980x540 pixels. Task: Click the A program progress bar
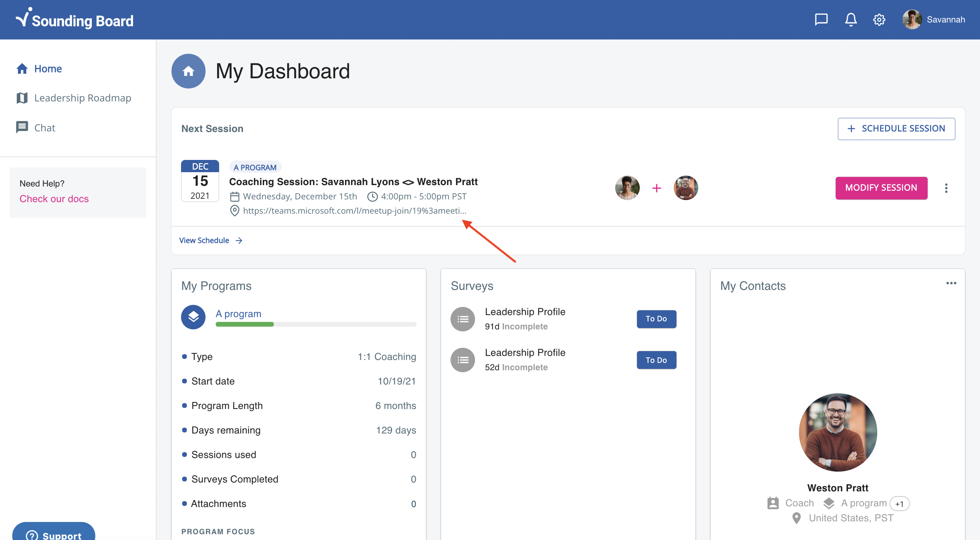315,324
